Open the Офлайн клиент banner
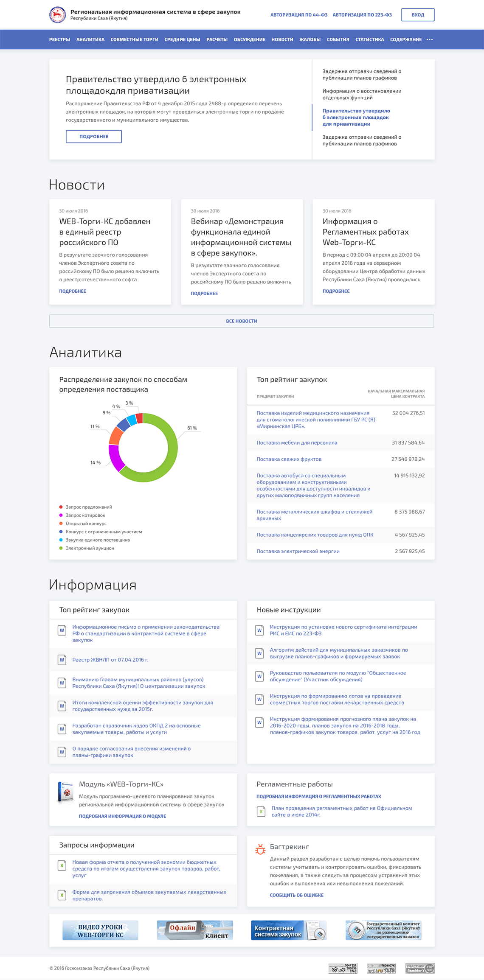Screen dimensions: 484x980 [x=195, y=930]
